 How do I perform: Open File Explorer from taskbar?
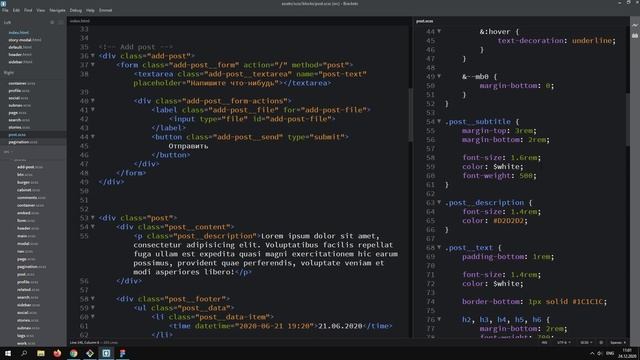point(41,353)
